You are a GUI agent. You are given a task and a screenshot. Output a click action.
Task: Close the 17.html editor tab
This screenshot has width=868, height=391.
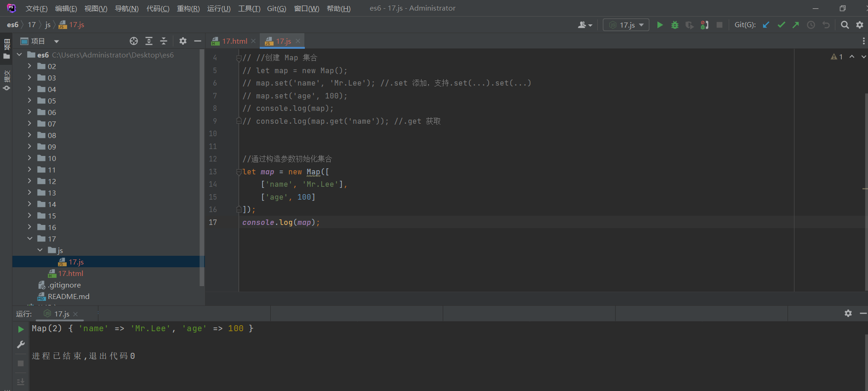tap(253, 41)
